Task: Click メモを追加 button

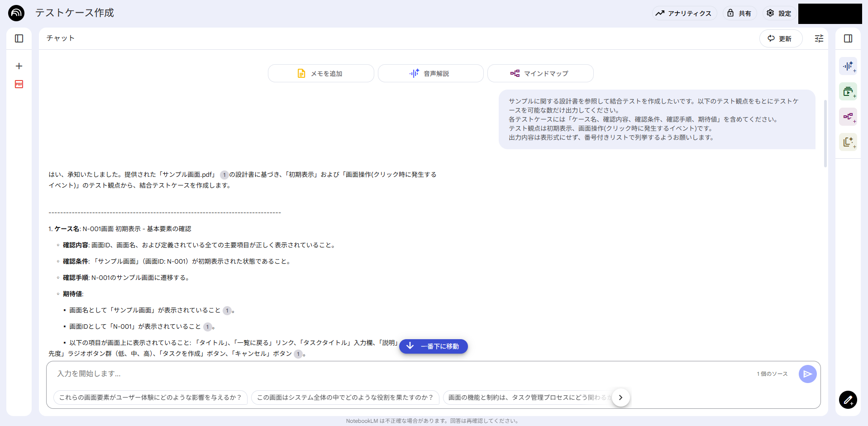Action: click(x=320, y=73)
